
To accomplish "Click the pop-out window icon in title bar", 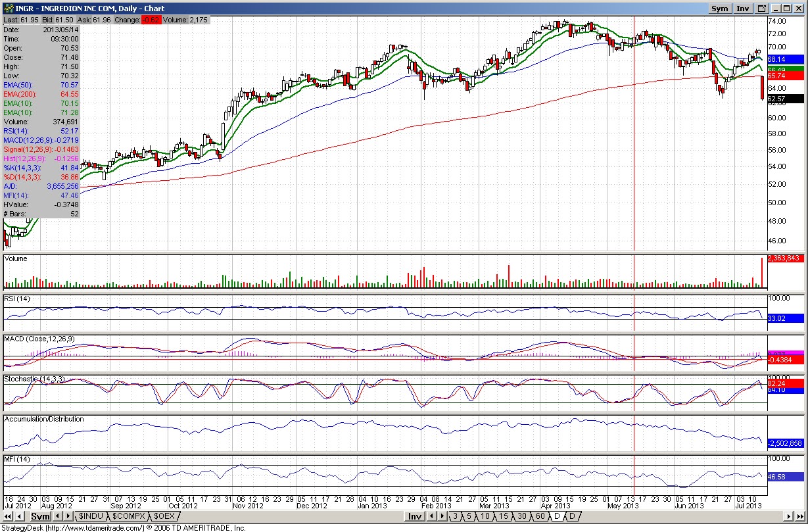I will (x=761, y=9).
